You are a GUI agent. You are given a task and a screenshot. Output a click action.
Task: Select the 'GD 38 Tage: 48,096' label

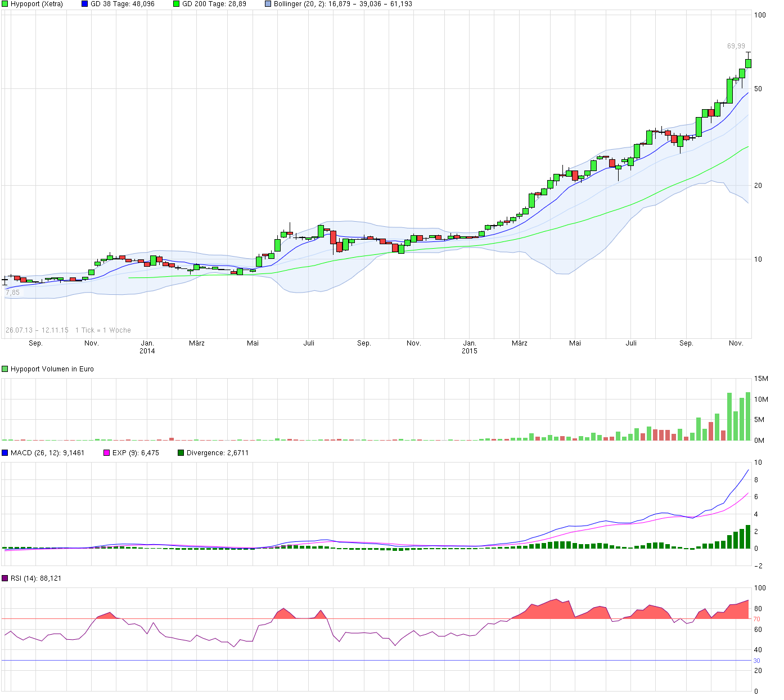(123, 4)
